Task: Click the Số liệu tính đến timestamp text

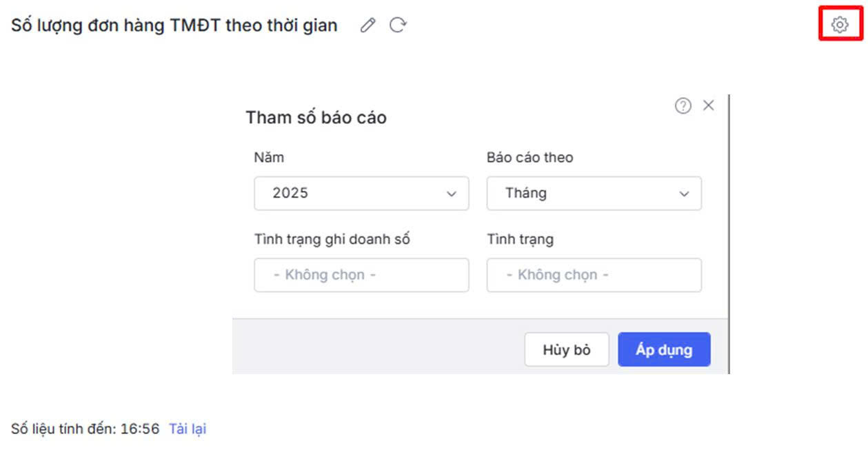Action: [x=85, y=429]
